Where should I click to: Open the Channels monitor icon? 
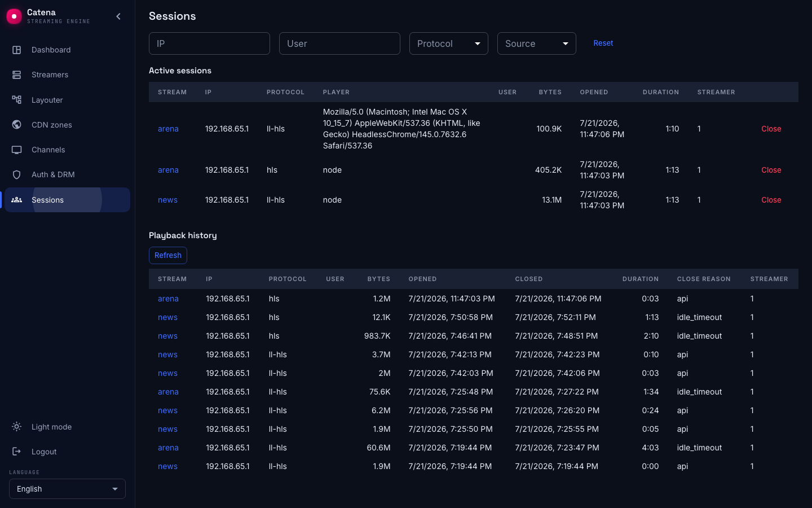(17, 150)
